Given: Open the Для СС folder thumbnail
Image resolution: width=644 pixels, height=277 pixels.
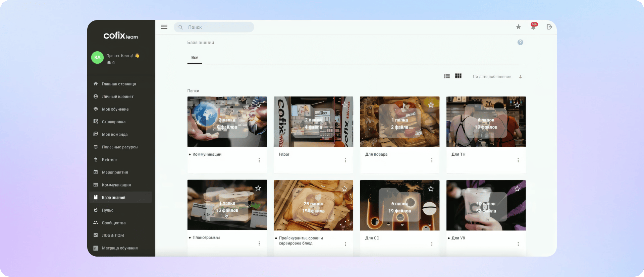Looking at the screenshot, I should tap(399, 205).
